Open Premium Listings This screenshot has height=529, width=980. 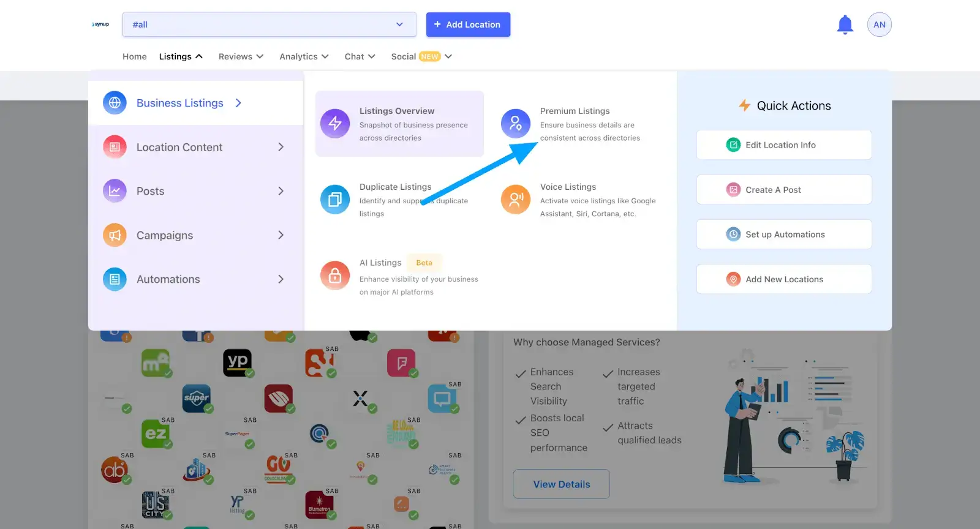579,124
